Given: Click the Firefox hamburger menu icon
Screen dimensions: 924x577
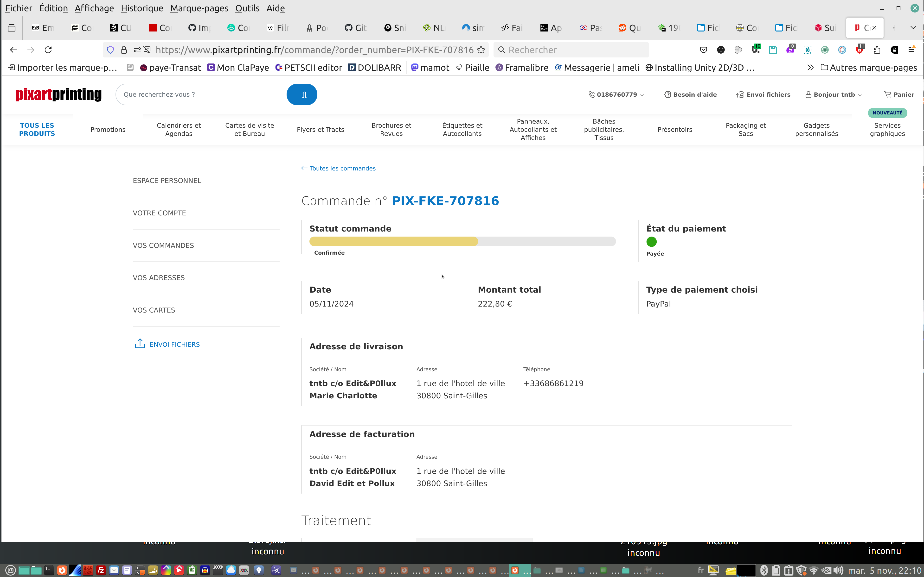Looking at the screenshot, I should coord(911,50).
